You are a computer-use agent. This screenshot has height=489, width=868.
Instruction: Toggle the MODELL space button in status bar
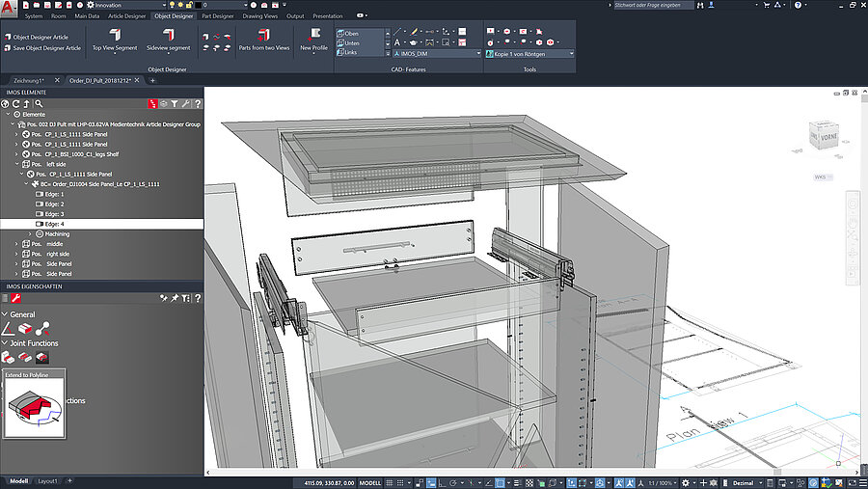point(370,481)
